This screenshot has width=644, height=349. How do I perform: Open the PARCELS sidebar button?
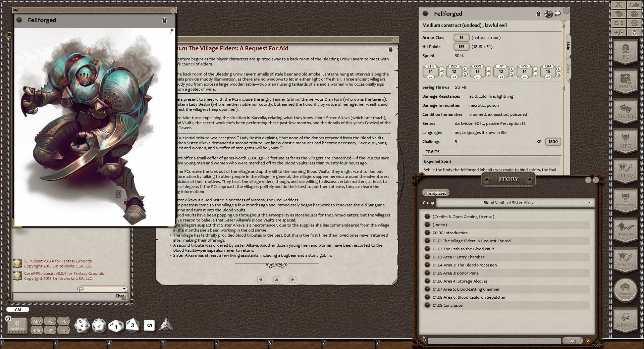[x=626, y=260]
